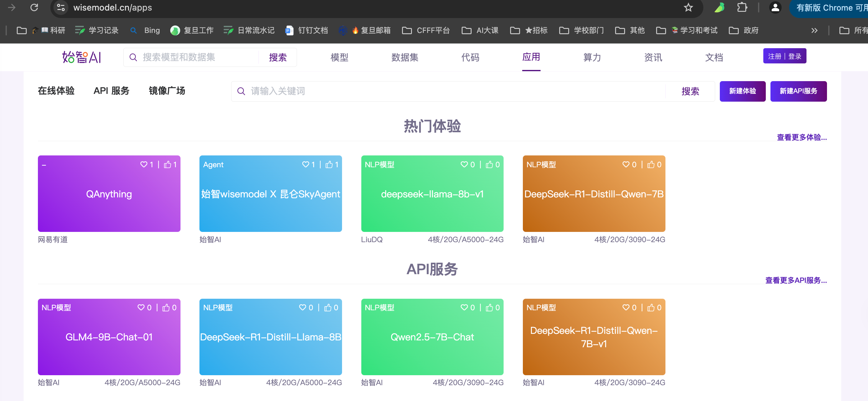
Task: Open 查看更多体验 link
Action: 801,137
